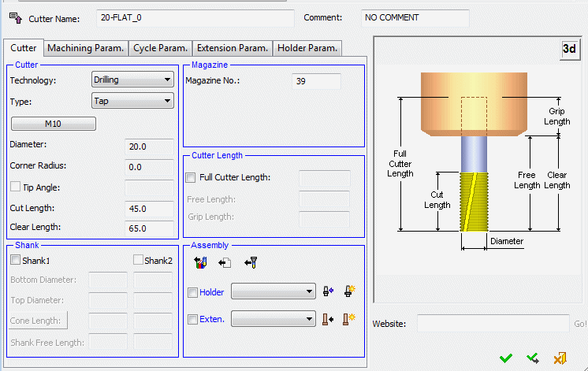This screenshot has width=588, height=371.
Task: Tick the Shank1 checkbox
Action: click(x=15, y=260)
